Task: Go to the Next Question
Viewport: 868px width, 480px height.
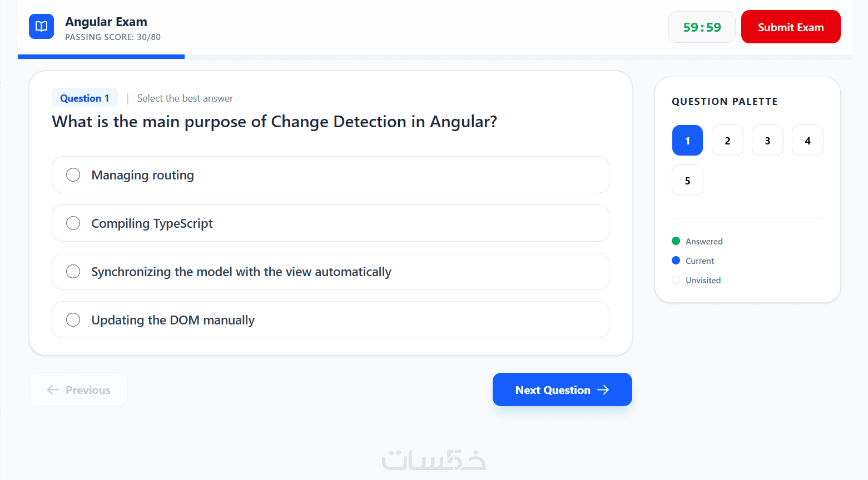Action: (562, 389)
